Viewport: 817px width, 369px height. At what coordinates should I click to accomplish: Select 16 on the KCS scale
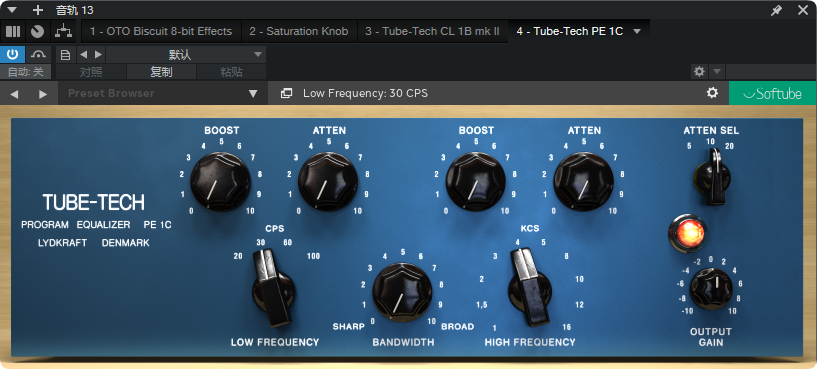[x=567, y=327]
